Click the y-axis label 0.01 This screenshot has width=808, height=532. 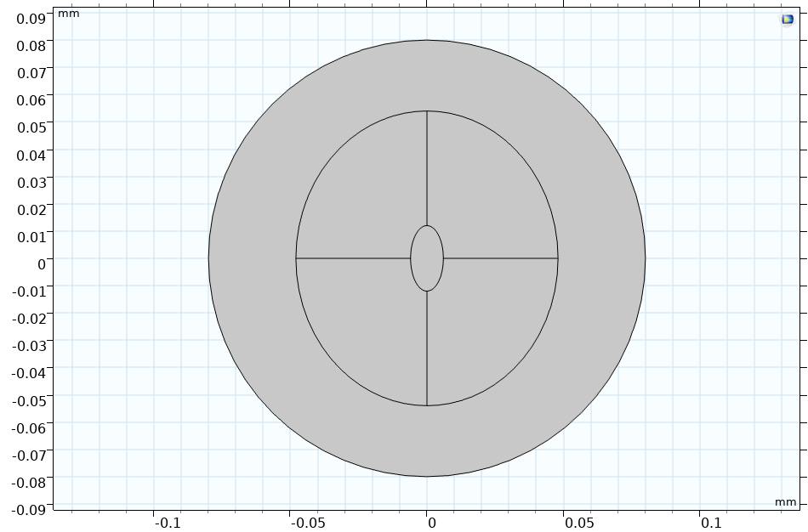(31, 237)
